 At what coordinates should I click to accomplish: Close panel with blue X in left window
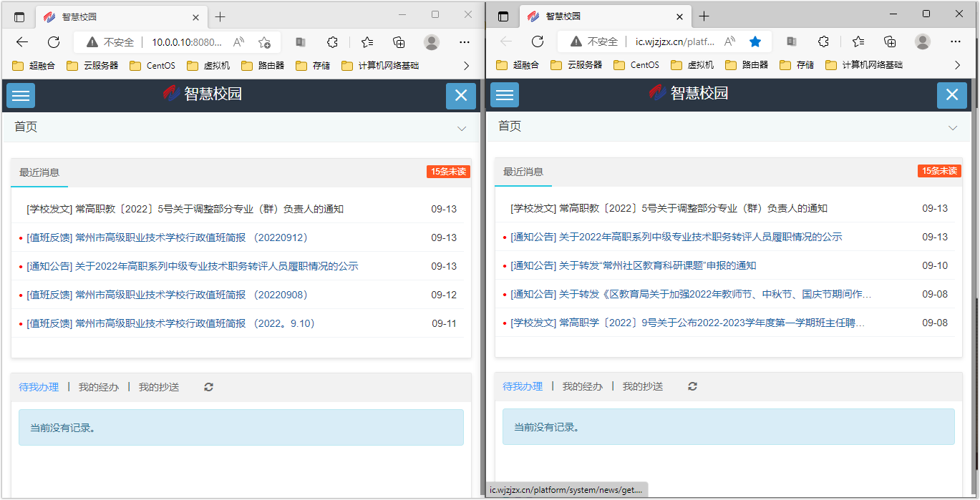pyautogui.click(x=461, y=95)
